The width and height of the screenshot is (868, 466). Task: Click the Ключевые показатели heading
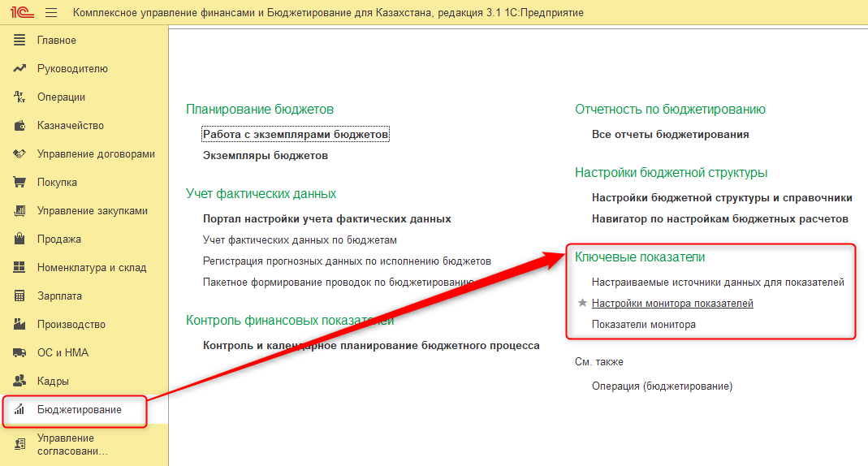click(x=639, y=257)
